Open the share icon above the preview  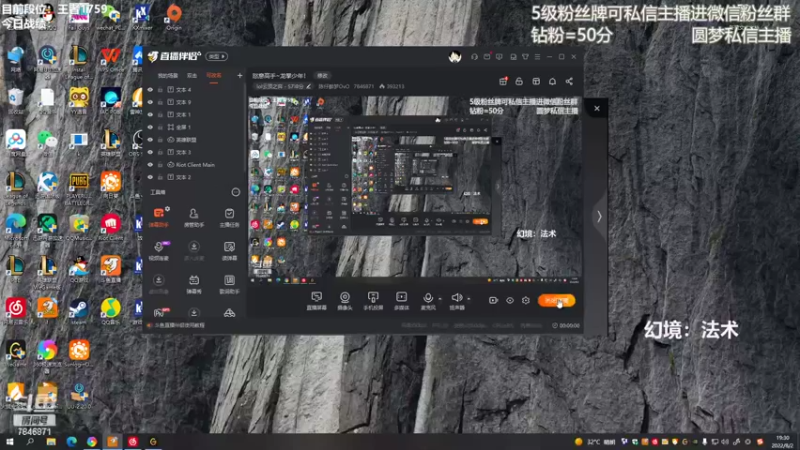[x=569, y=81]
